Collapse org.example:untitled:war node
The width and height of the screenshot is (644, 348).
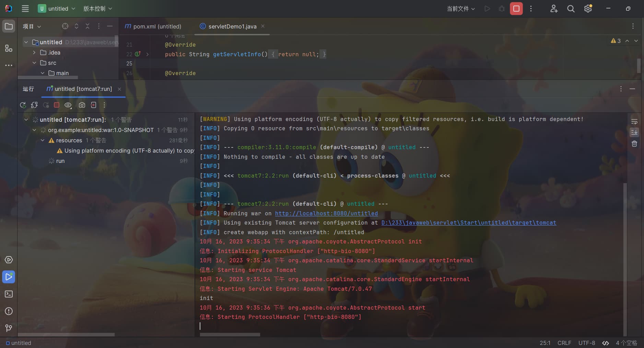(x=34, y=130)
